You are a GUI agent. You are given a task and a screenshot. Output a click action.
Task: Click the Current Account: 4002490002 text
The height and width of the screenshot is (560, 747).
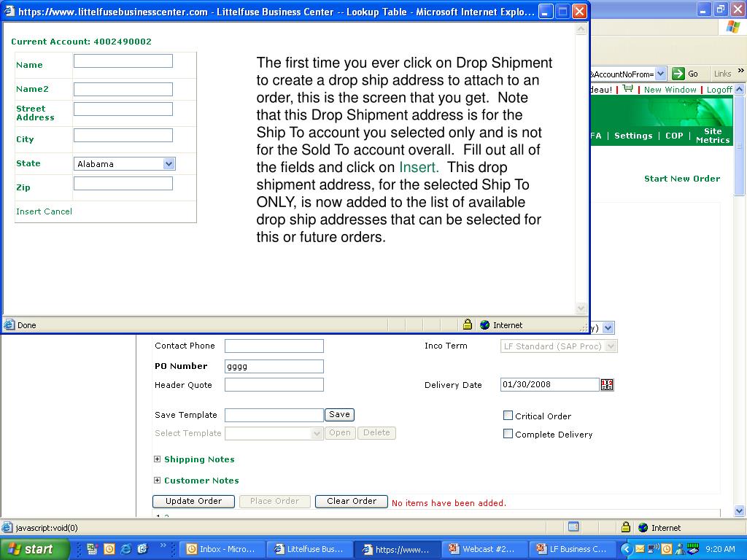coord(81,42)
